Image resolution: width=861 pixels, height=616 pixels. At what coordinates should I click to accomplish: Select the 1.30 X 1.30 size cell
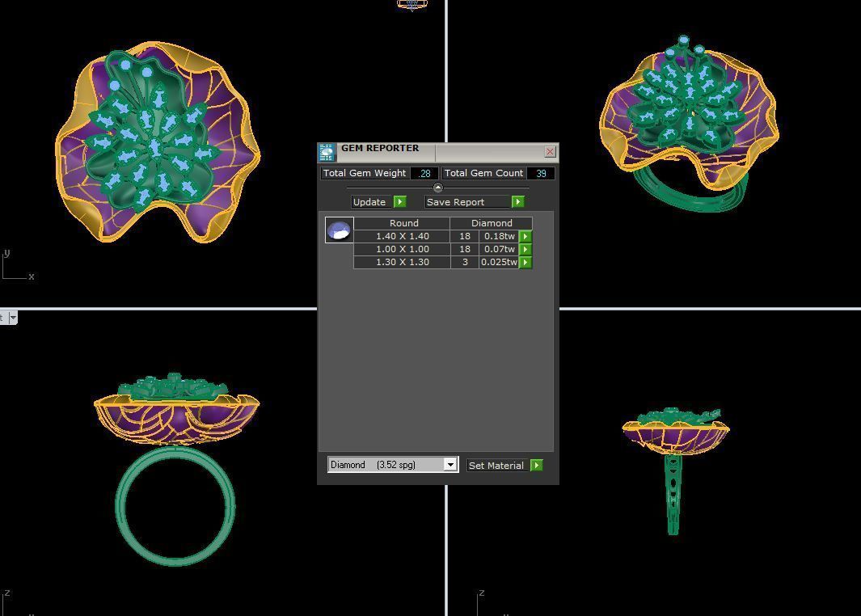[402, 263]
